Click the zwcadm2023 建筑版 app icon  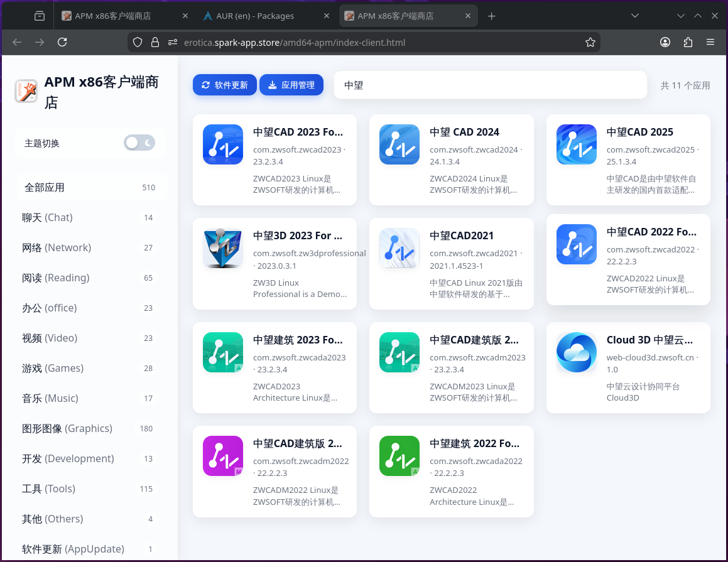pyautogui.click(x=399, y=352)
